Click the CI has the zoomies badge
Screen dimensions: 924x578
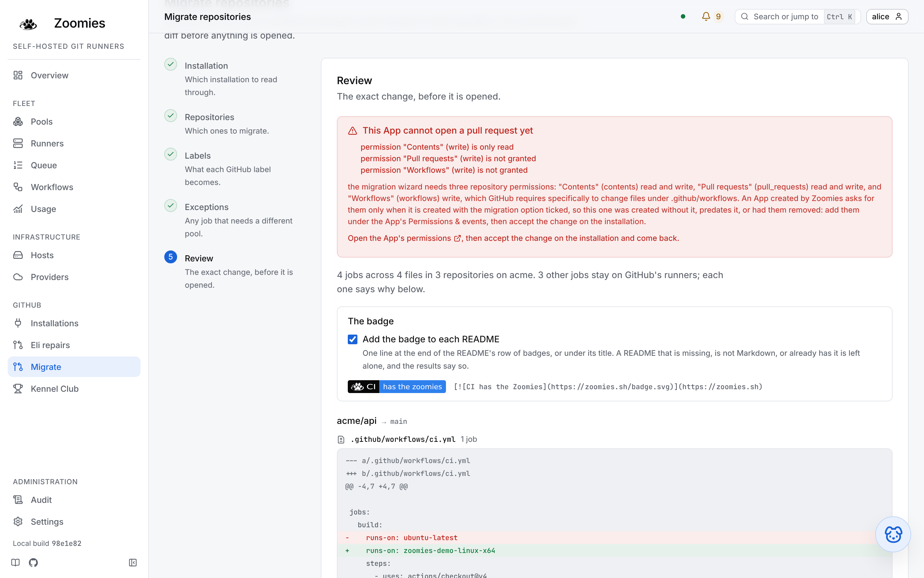pyautogui.click(x=397, y=387)
